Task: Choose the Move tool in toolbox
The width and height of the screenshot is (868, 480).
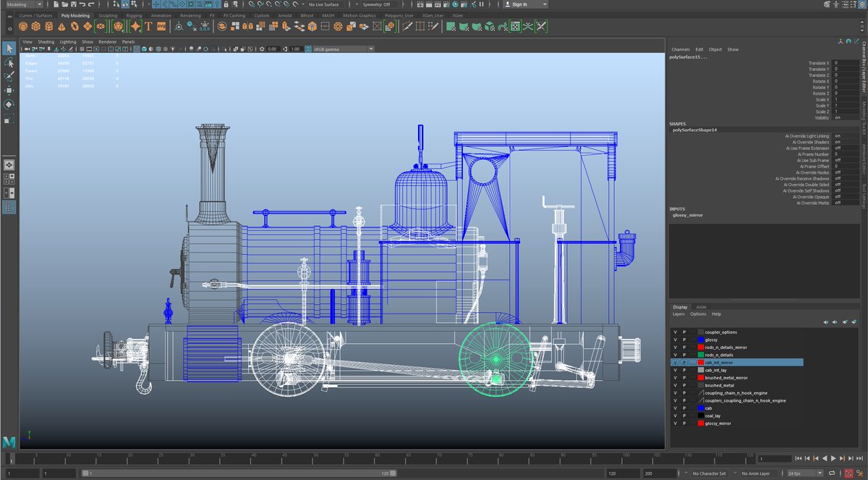Action: point(9,90)
